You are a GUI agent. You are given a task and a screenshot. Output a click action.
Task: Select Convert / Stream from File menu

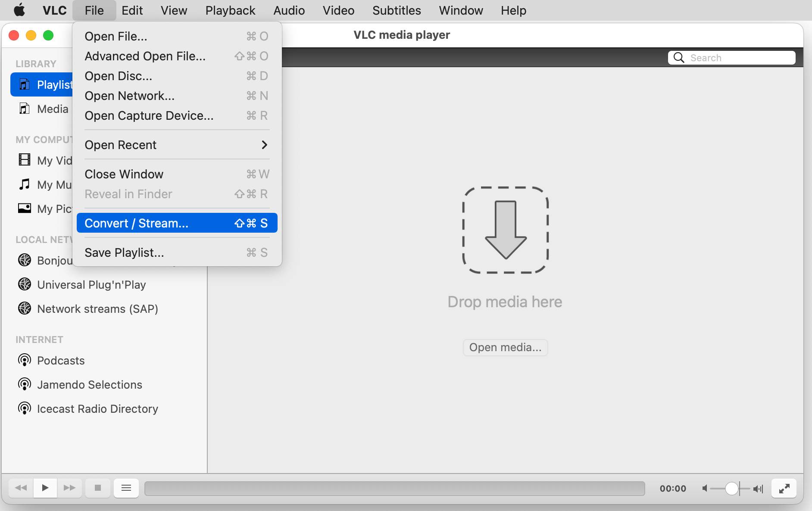click(x=136, y=223)
